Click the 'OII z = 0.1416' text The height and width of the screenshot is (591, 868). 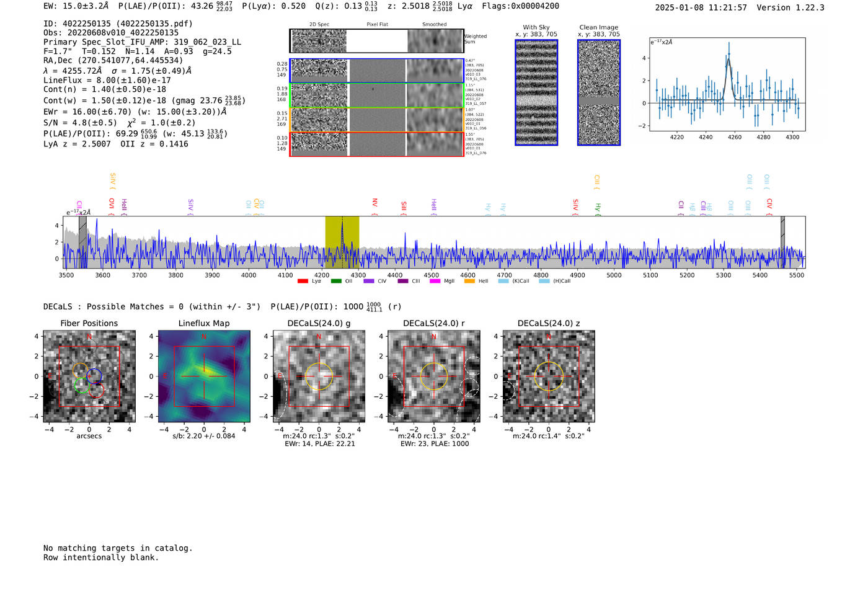[x=154, y=144]
